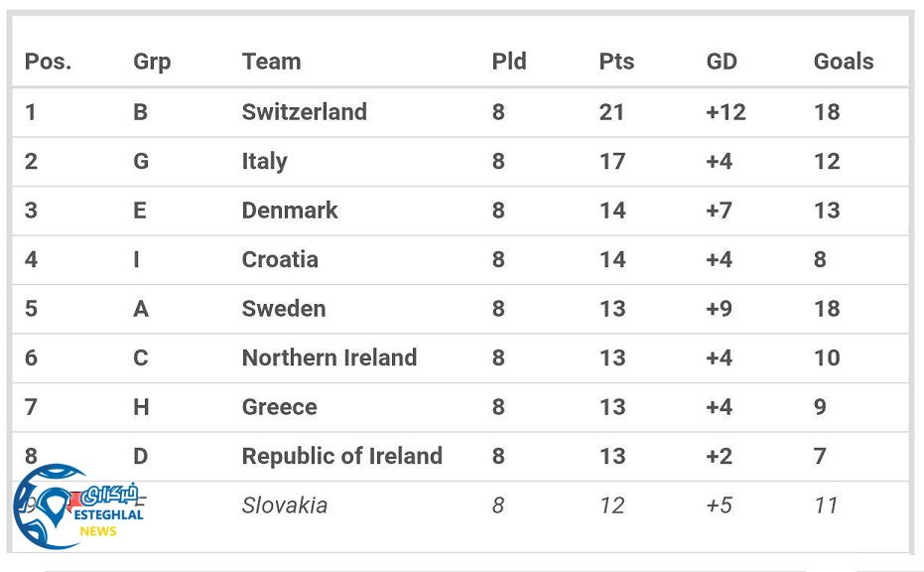Select the Goals column header
Viewport: 924px width, 572px height.
(x=844, y=62)
